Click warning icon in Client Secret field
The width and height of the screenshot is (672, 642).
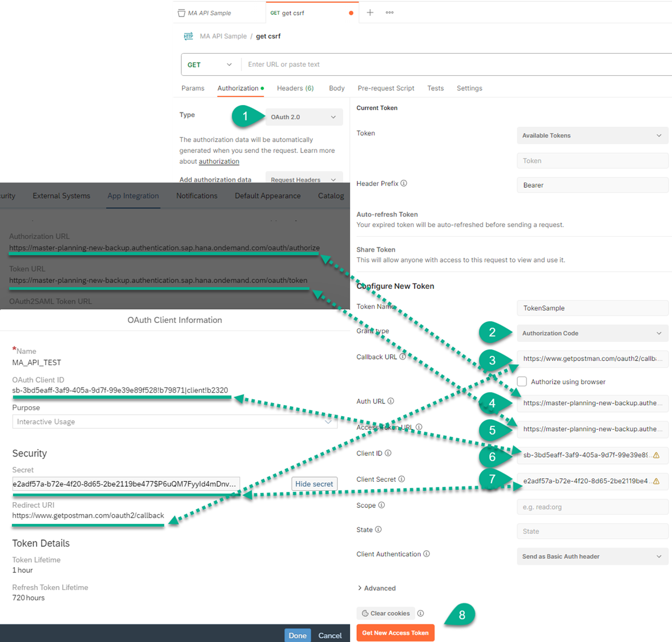pos(656,482)
